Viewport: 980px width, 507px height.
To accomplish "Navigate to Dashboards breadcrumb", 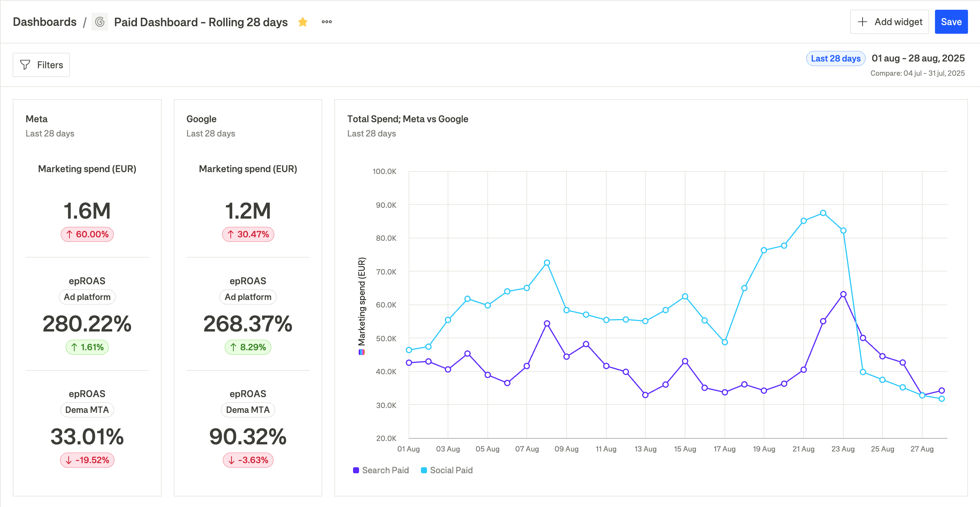I will 45,22.
